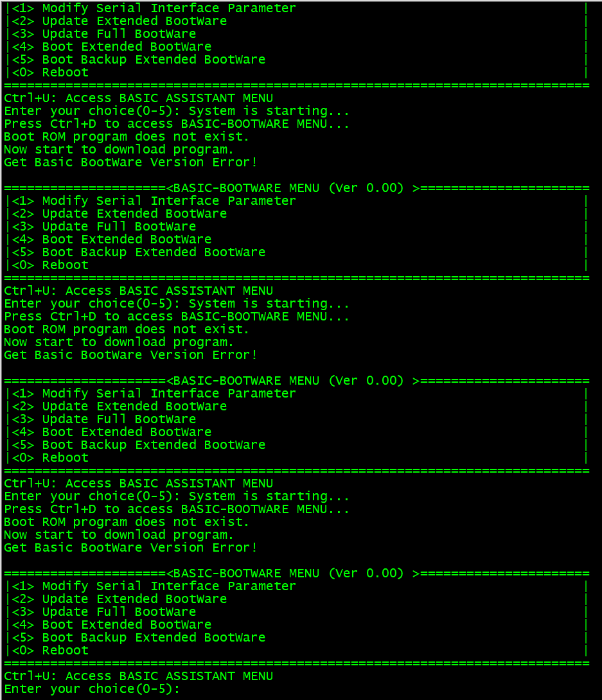Click the first "Get Basic BootWare Version Error!" message
This screenshot has height=700, width=602.
point(130,162)
